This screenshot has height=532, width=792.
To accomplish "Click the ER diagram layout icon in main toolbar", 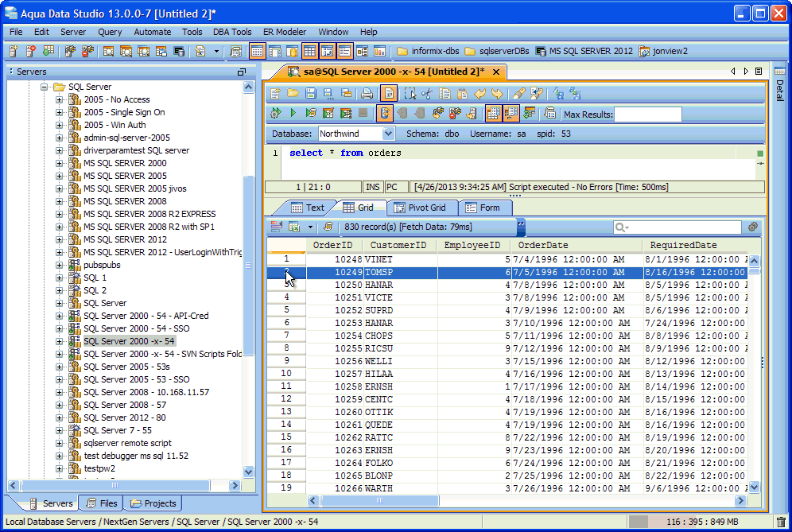I will (362, 51).
